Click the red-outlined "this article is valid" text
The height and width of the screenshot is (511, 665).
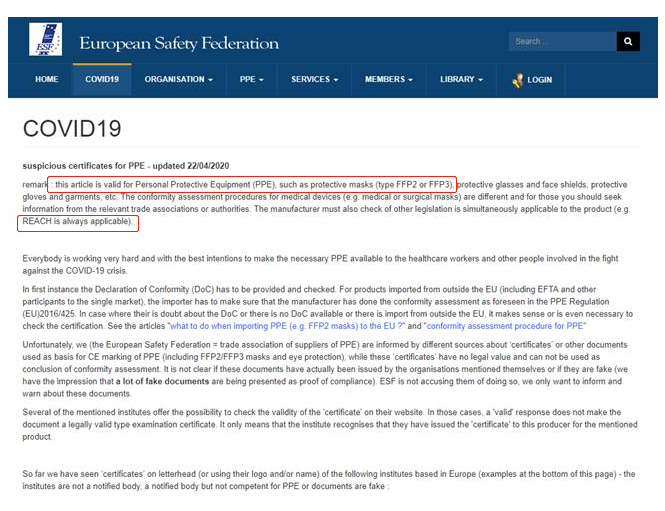(252, 185)
